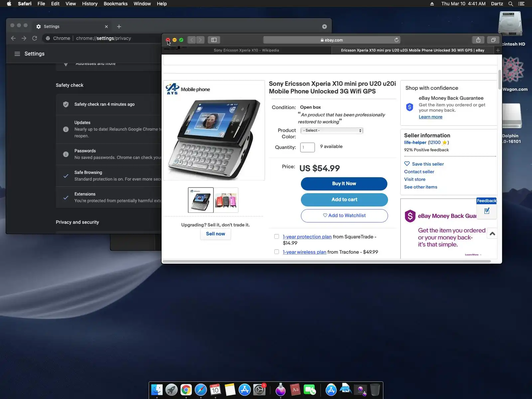Open a new tab in Chrome
The width and height of the screenshot is (532, 399).
[x=119, y=27]
